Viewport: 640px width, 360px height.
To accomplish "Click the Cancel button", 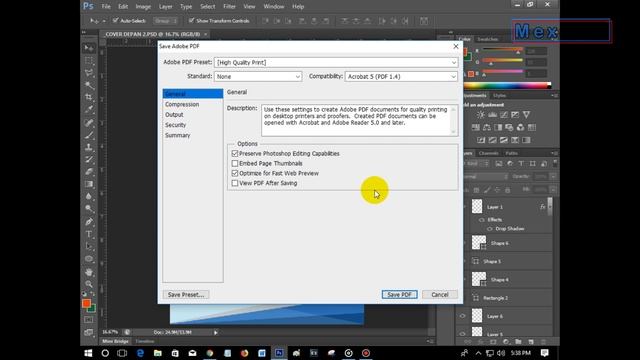I will [440, 295].
